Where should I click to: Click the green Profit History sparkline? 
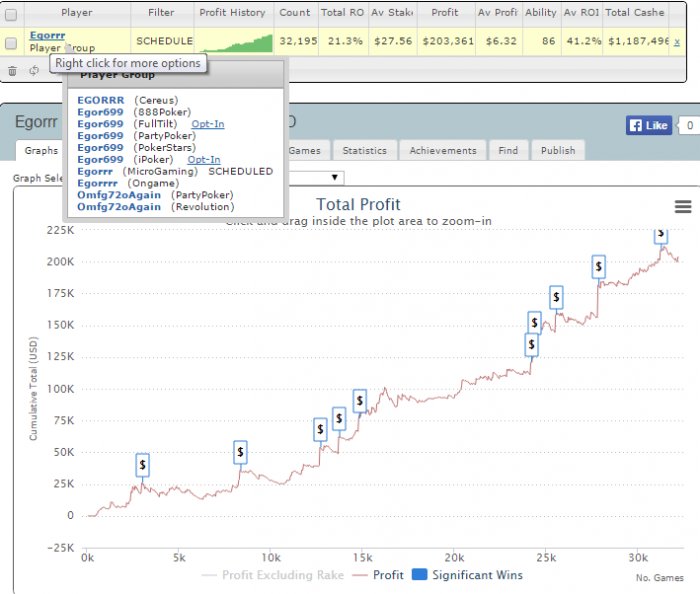click(x=235, y=43)
